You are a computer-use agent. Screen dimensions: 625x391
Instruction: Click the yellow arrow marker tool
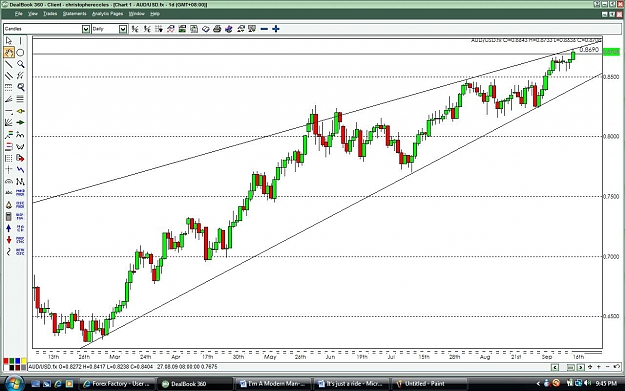pyautogui.click(x=20, y=111)
